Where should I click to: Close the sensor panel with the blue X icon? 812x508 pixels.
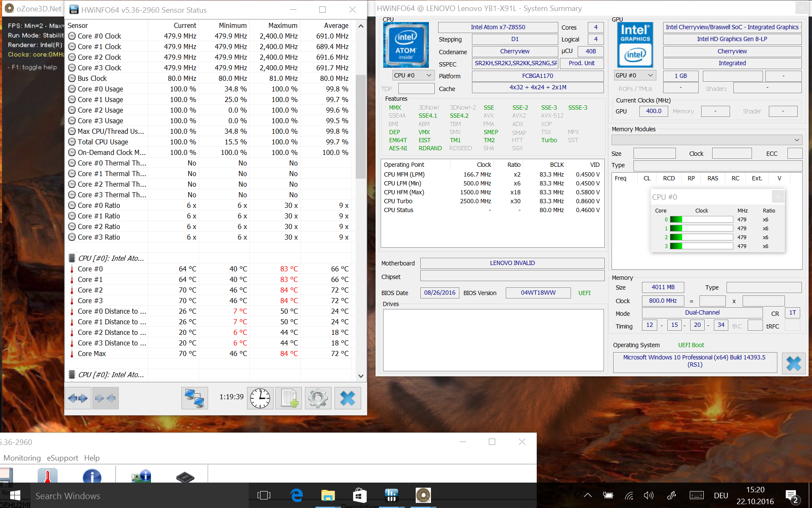348,398
